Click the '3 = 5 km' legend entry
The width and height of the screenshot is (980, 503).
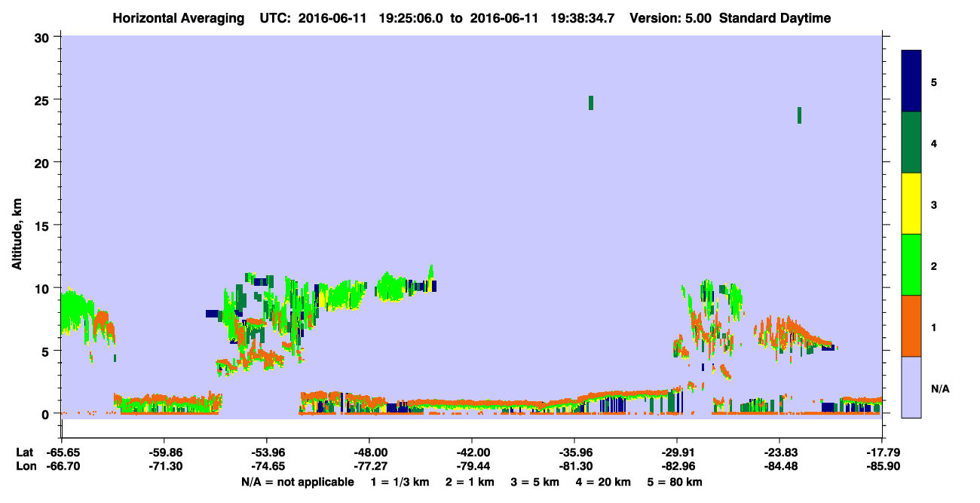(x=535, y=482)
